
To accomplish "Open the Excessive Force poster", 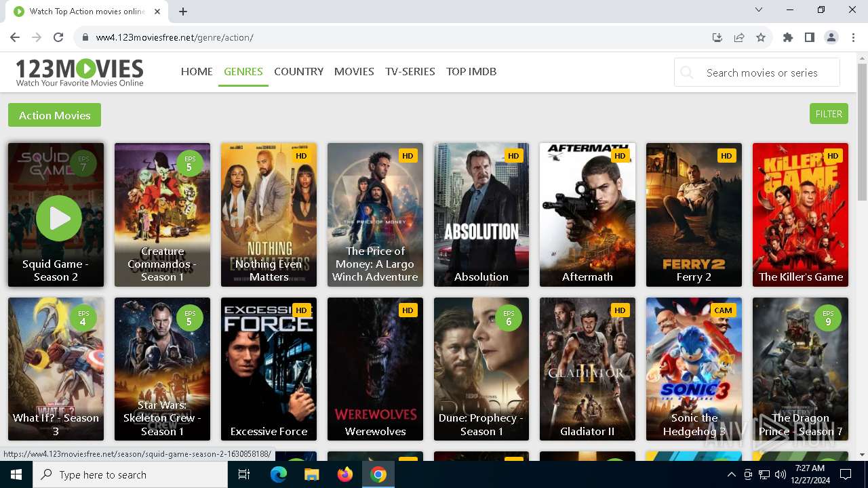I will coord(269,369).
